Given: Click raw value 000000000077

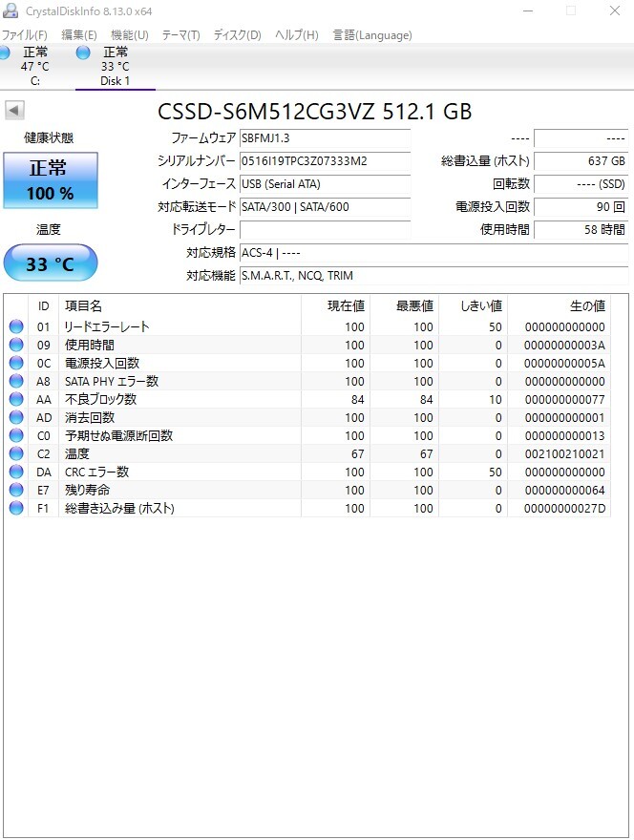Looking at the screenshot, I should coord(565,399).
